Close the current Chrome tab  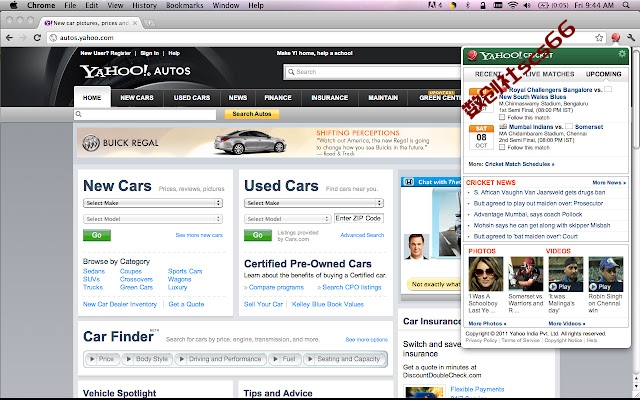135,23
